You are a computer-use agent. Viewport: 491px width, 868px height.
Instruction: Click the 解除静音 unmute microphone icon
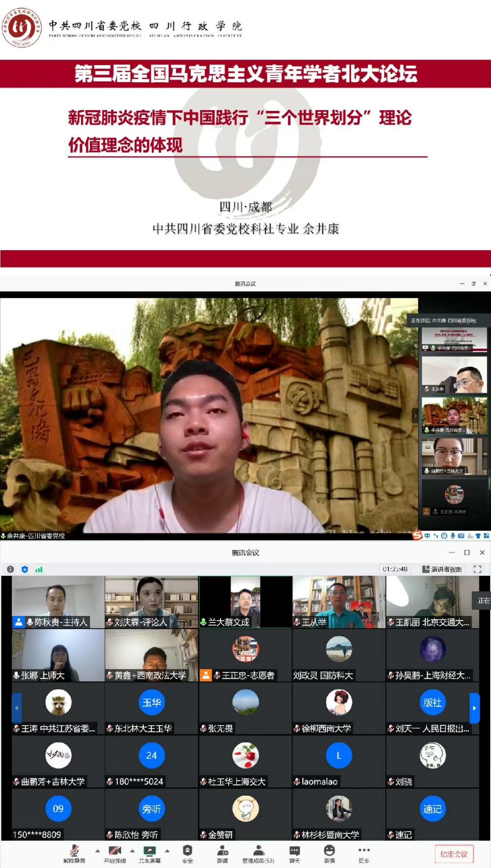74,851
